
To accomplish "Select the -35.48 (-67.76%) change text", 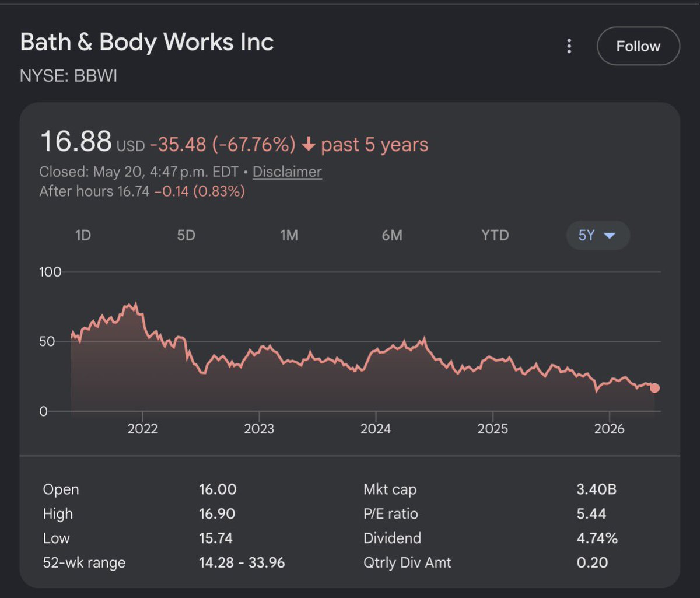I will [x=223, y=145].
